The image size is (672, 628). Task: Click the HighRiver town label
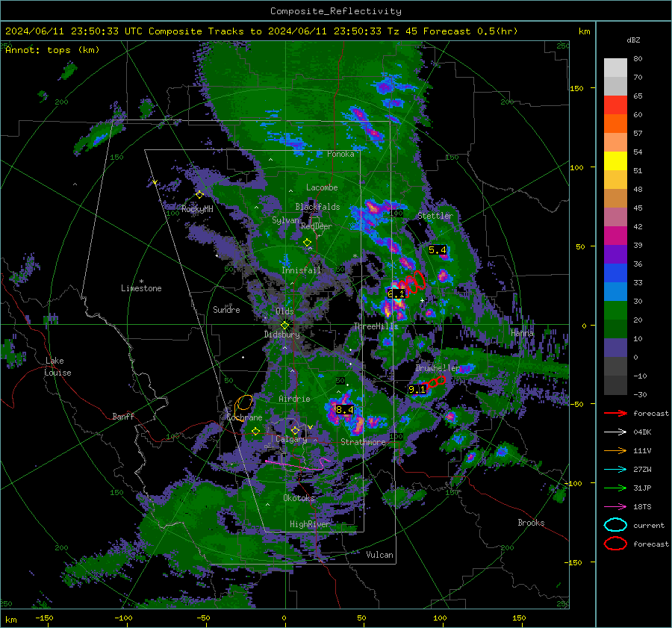[310, 524]
